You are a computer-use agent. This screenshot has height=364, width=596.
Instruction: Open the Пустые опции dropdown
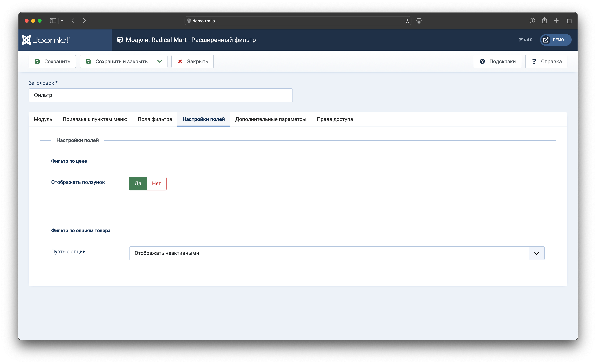[337, 253]
